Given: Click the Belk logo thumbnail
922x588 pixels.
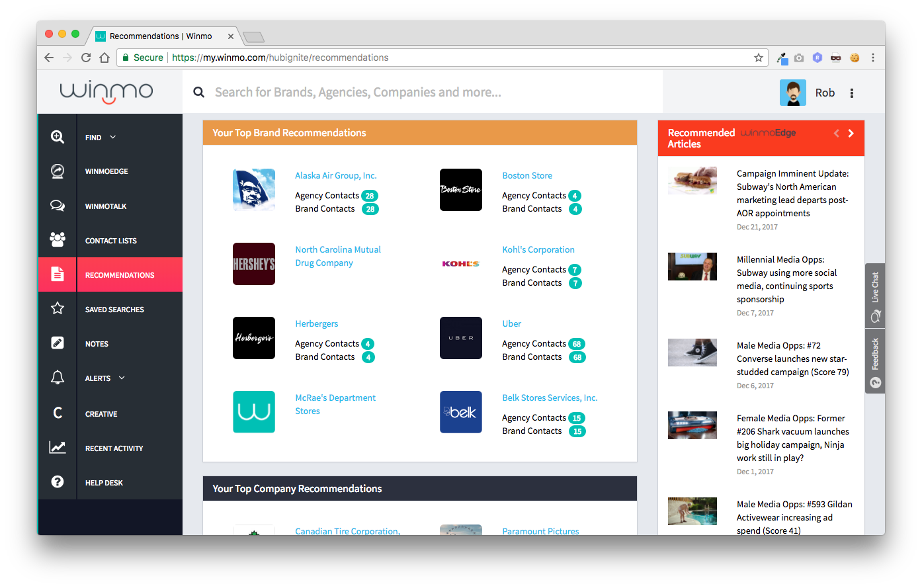Looking at the screenshot, I should (x=461, y=412).
